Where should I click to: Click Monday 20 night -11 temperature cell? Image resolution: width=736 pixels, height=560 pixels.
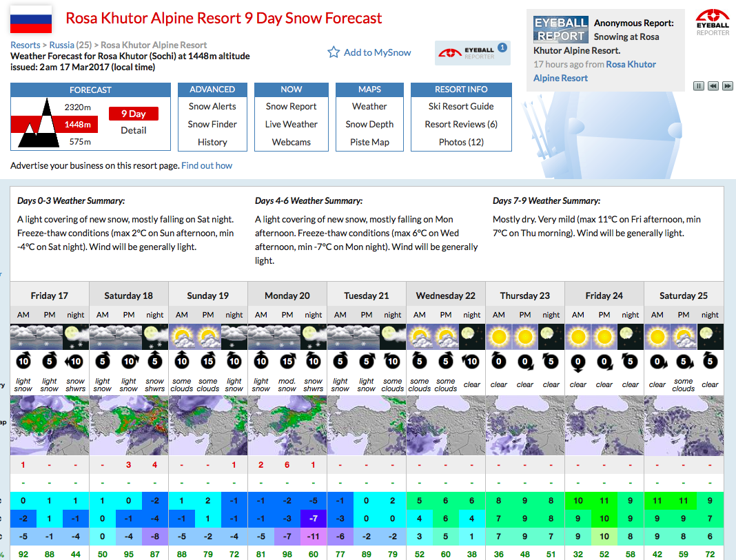click(x=314, y=536)
